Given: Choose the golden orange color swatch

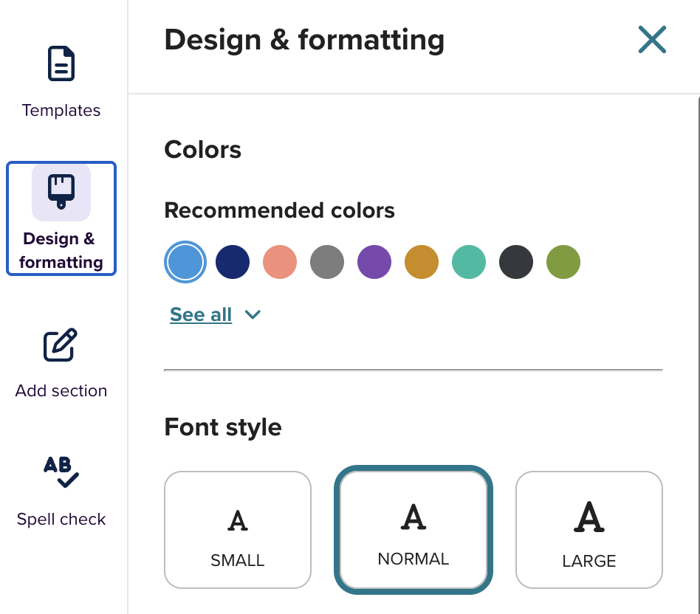Looking at the screenshot, I should (422, 262).
